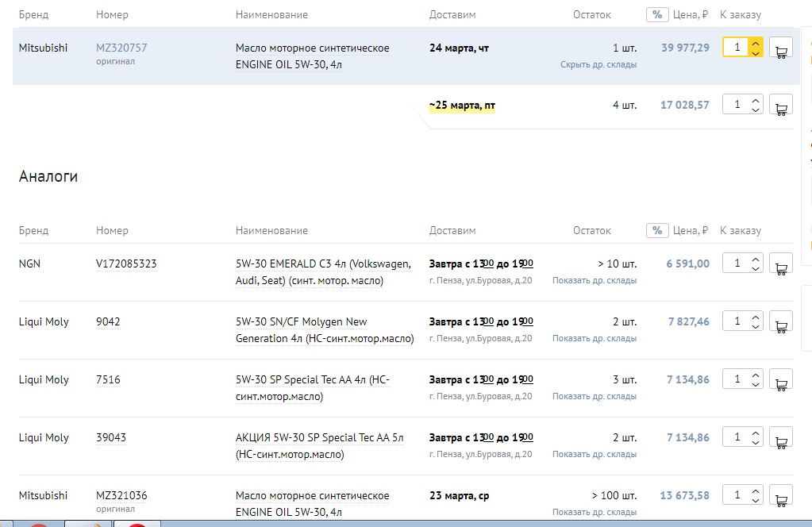Open part number MZ320757 link
Viewport: 812px width, 527px height.
pos(121,48)
